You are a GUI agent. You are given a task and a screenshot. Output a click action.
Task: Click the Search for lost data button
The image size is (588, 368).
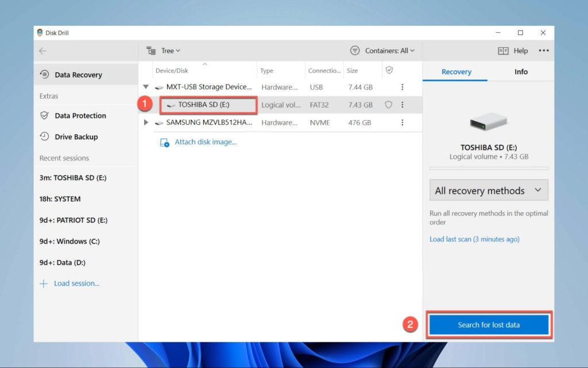[x=489, y=324]
